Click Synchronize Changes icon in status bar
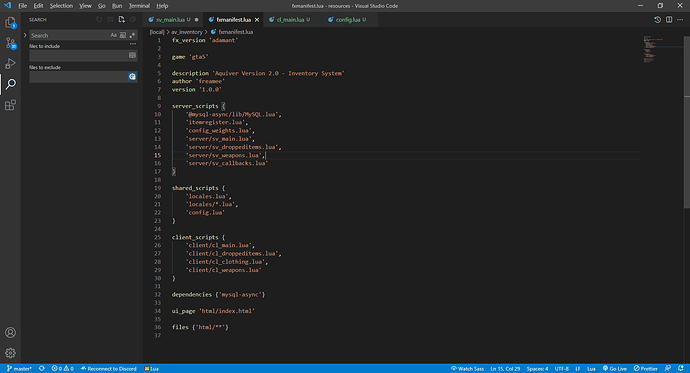 [x=42, y=369]
